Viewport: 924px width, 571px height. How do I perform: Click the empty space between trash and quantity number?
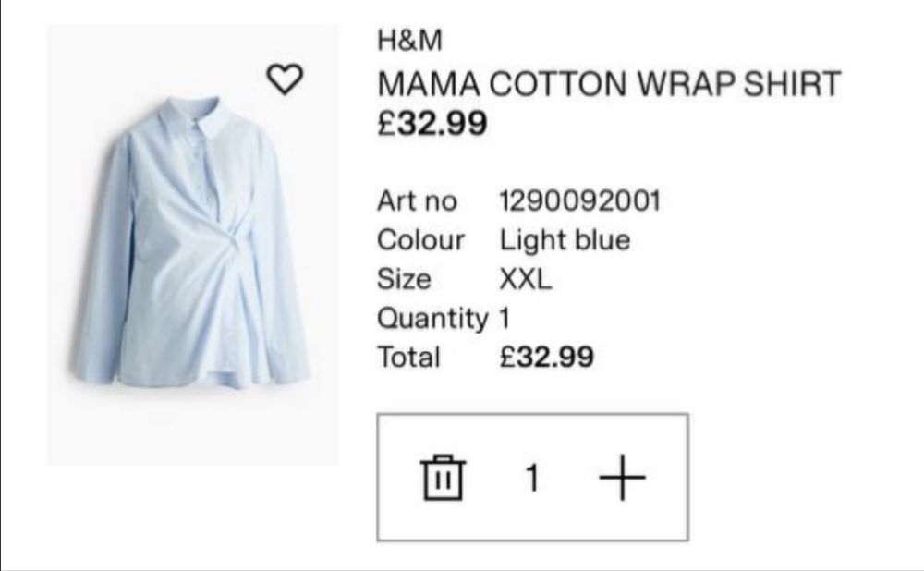(x=490, y=478)
